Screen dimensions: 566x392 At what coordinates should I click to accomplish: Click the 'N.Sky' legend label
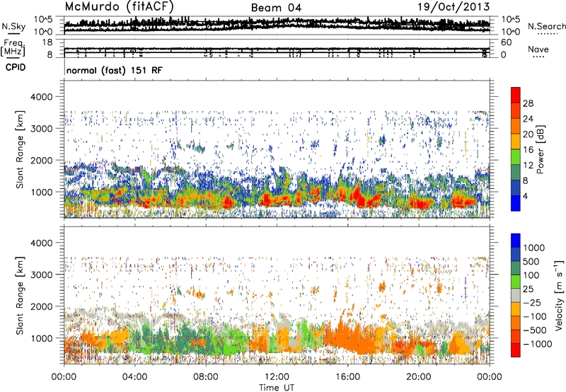pyautogui.click(x=13, y=27)
